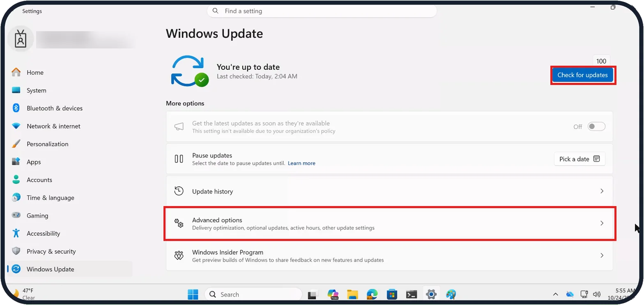
Task: Click the Network & internet Wi-Fi icon
Action: pos(16,126)
